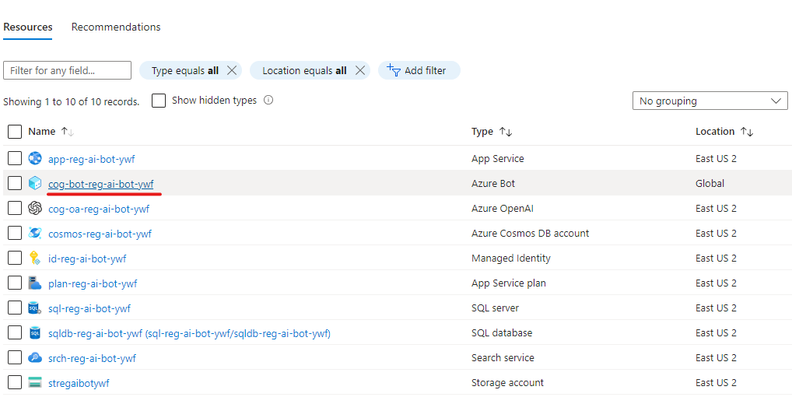The height and width of the screenshot is (419, 792).
Task: Check the box for srch-reg-ai-bot-ywf
Action: [x=15, y=357]
